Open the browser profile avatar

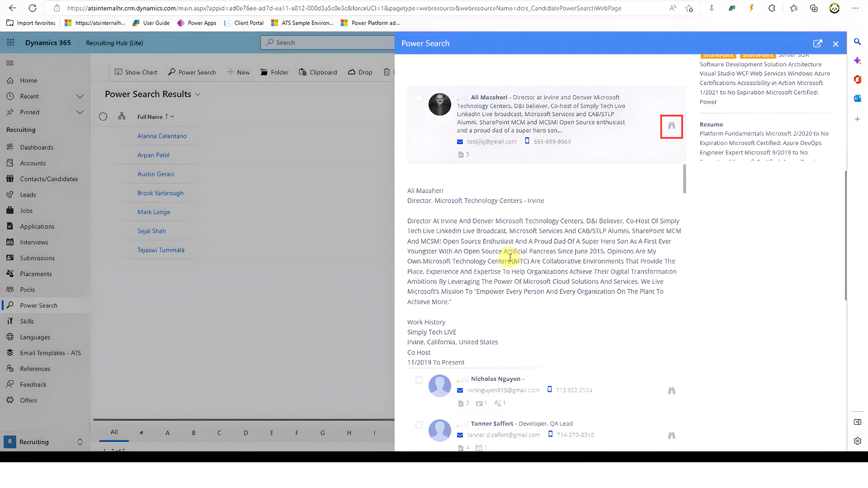834,8
